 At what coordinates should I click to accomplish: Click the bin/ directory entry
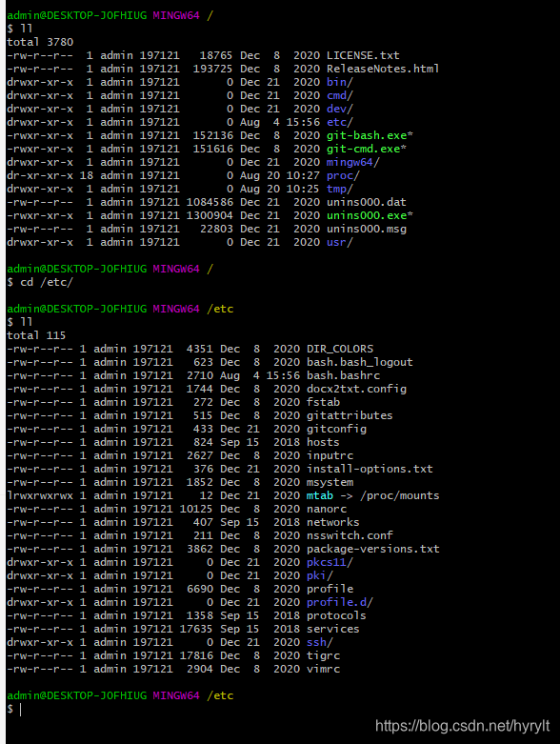coord(339,82)
